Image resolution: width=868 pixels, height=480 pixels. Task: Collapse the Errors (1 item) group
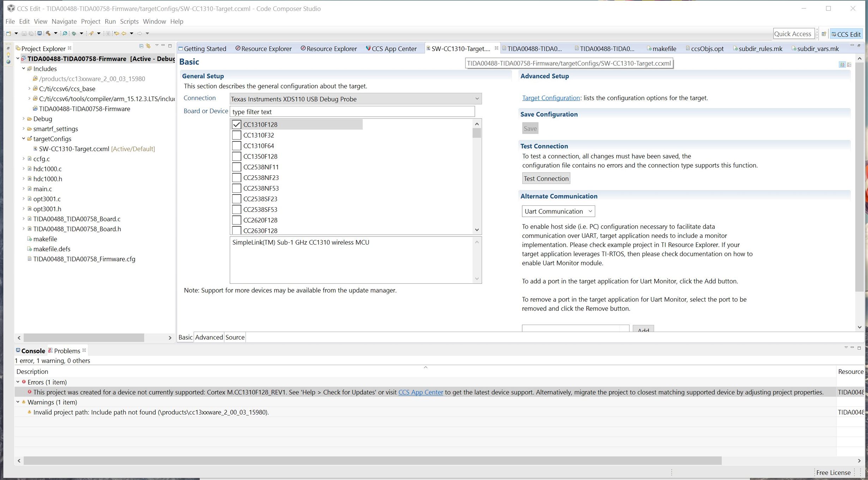(x=18, y=382)
